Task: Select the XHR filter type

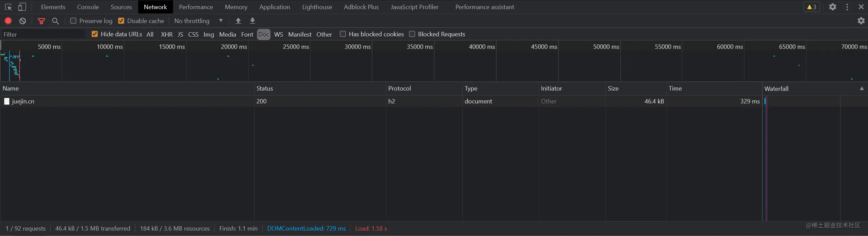Action: point(167,34)
